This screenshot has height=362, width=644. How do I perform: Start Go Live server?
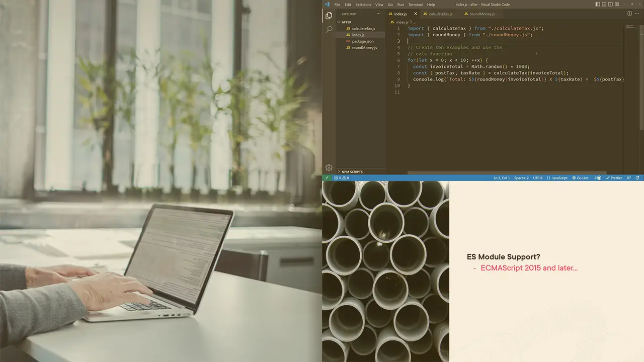tap(581, 178)
